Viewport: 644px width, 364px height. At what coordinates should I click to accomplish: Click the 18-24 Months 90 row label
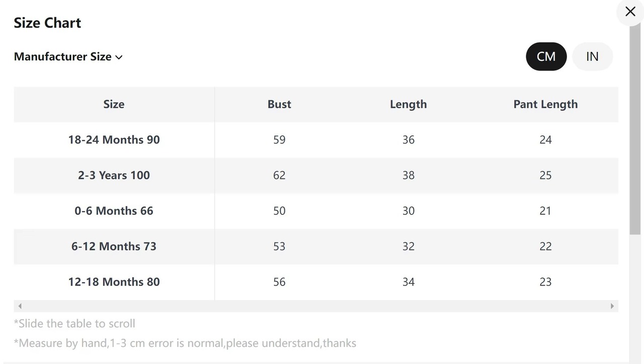click(x=114, y=139)
